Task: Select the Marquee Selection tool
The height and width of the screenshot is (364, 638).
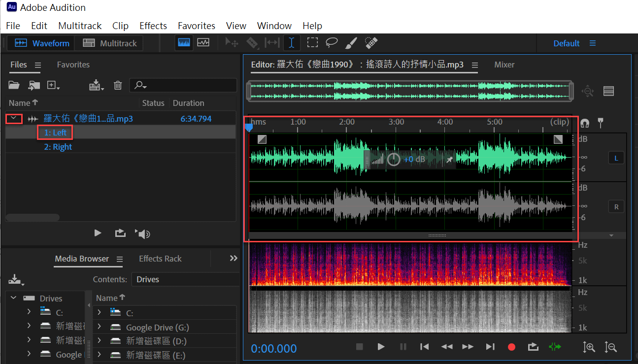Action: point(312,43)
